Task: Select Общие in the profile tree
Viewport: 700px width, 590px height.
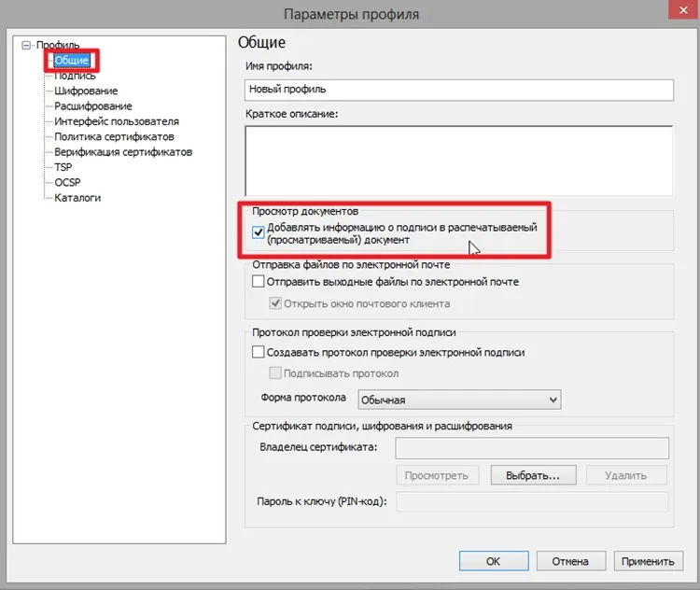Action: tap(71, 61)
